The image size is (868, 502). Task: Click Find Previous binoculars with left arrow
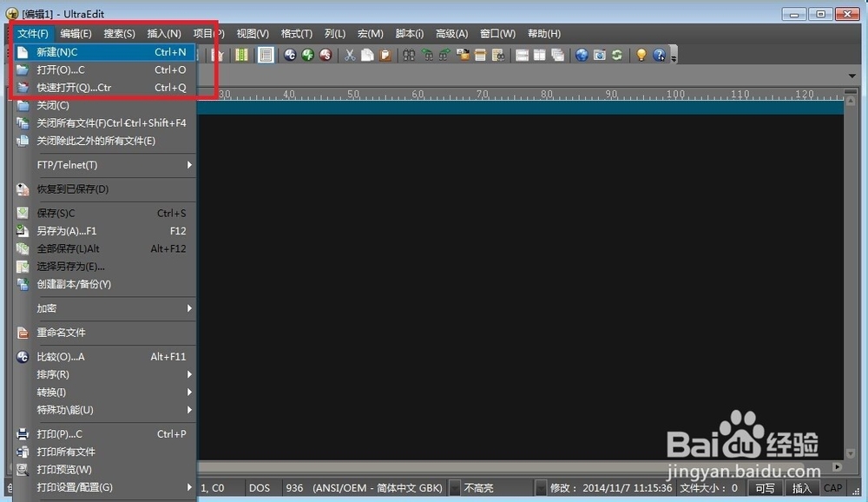pyautogui.click(x=427, y=55)
